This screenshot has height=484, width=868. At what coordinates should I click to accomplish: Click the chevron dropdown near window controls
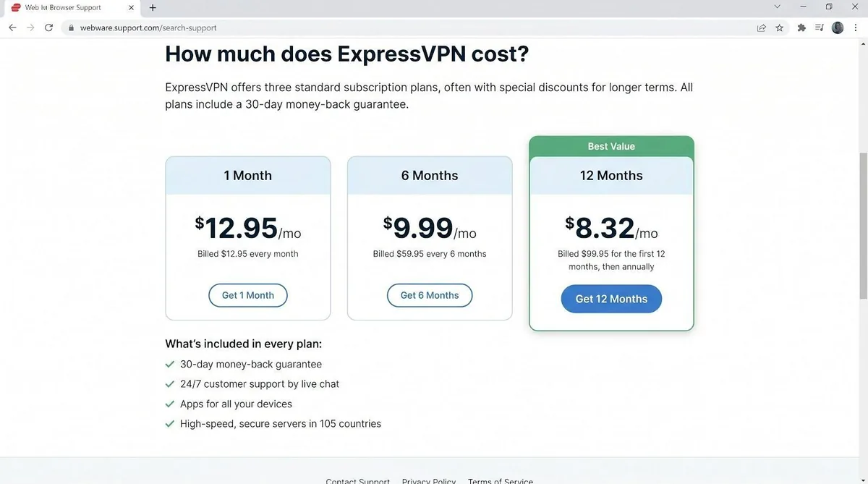coord(778,7)
